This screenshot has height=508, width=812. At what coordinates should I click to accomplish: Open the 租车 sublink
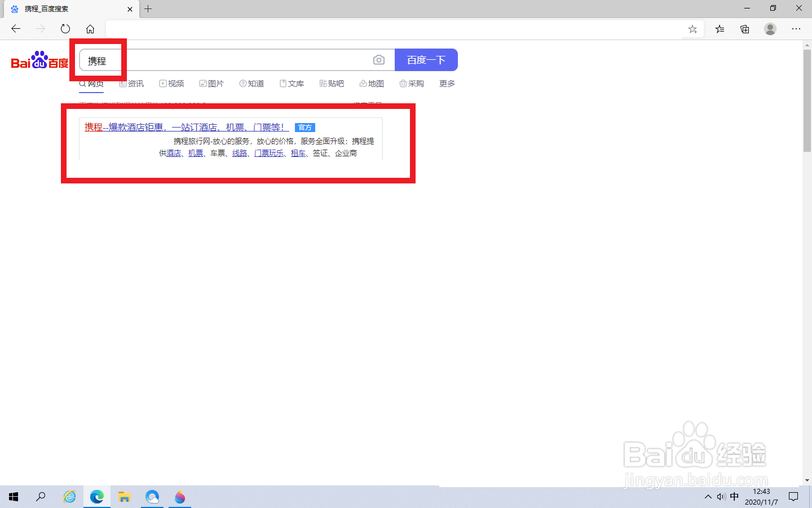[x=298, y=153]
